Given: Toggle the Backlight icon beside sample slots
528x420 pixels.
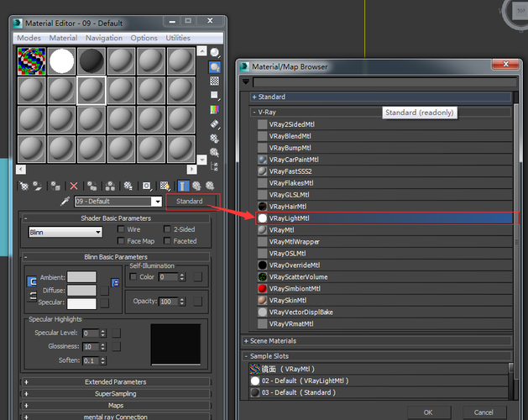Looking at the screenshot, I should [x=214, y=66].
